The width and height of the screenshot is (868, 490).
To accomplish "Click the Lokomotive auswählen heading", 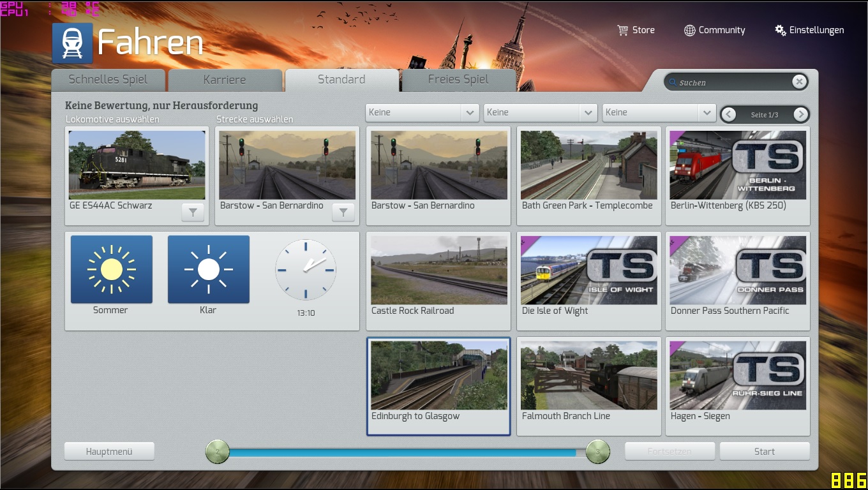I will pos(112,119).
